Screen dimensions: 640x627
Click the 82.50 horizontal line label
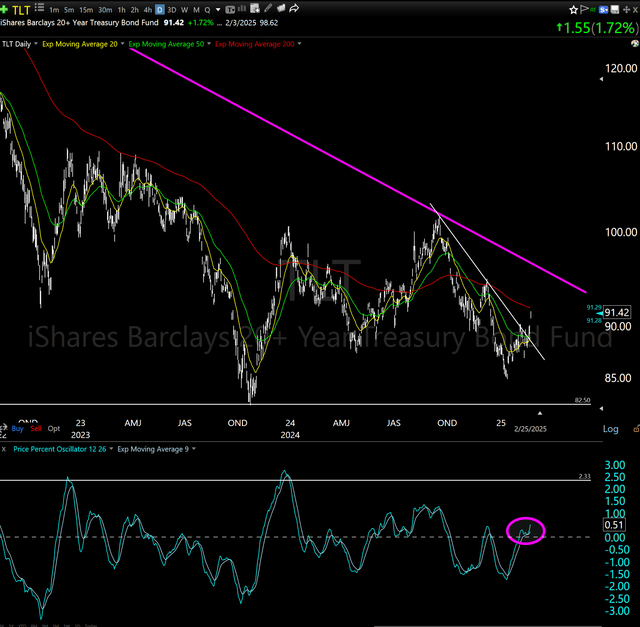[x=582, y=400]
